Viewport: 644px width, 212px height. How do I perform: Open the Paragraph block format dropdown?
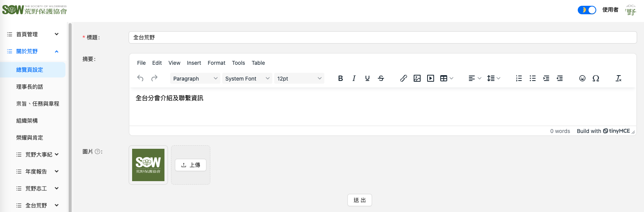195,78
